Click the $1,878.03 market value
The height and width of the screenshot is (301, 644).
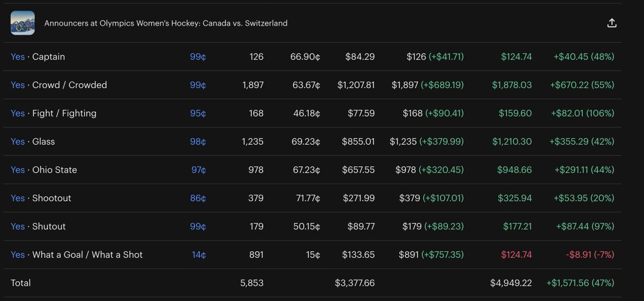(512, 85)
